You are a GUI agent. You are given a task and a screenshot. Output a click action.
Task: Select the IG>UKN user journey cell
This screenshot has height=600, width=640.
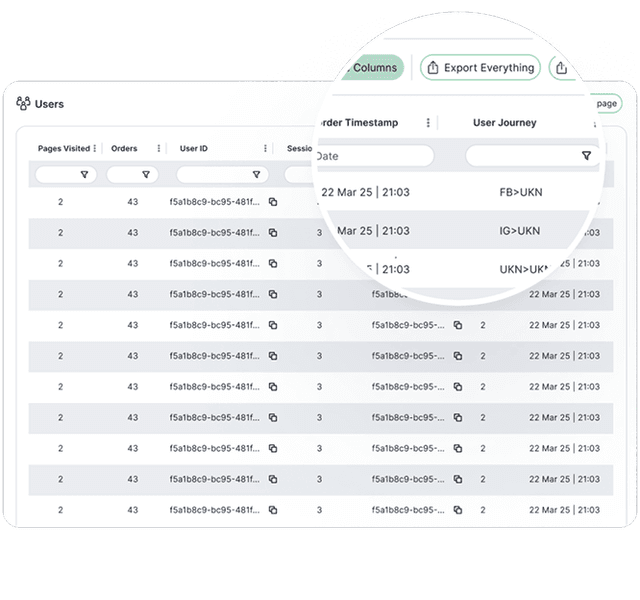click(520, 231)
